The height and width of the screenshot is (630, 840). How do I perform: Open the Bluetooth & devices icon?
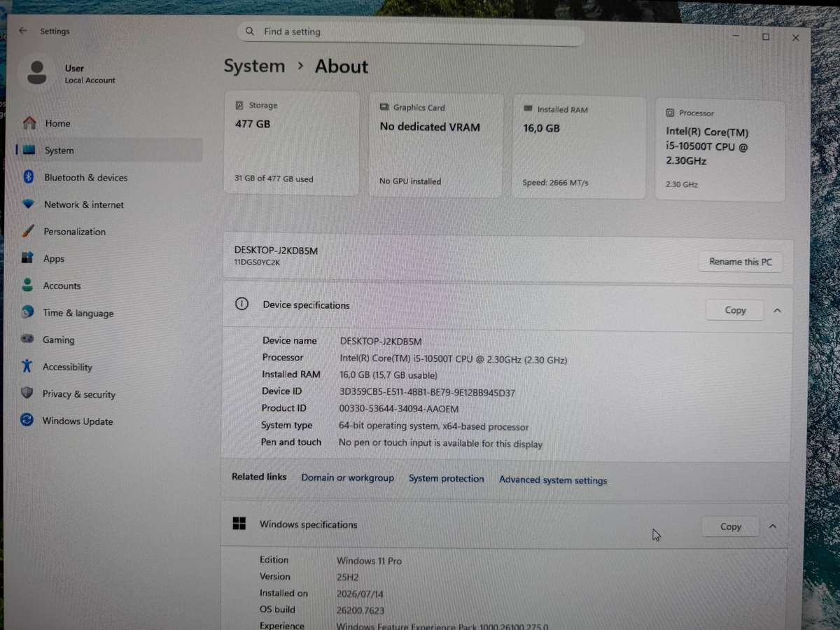(x=29, y=177)
